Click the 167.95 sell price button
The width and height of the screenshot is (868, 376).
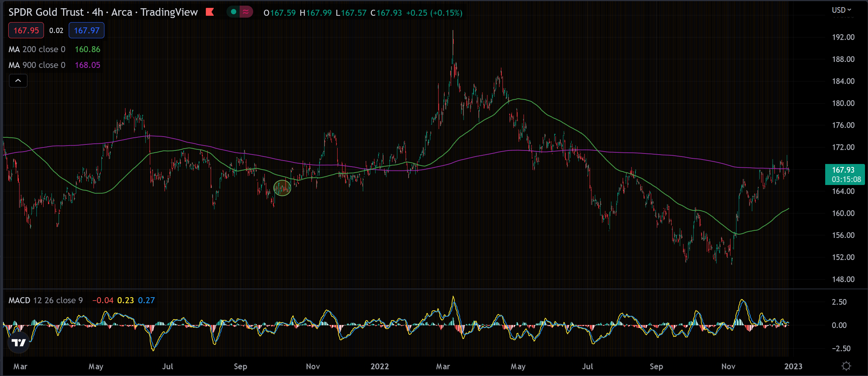[x=26, y=30]
